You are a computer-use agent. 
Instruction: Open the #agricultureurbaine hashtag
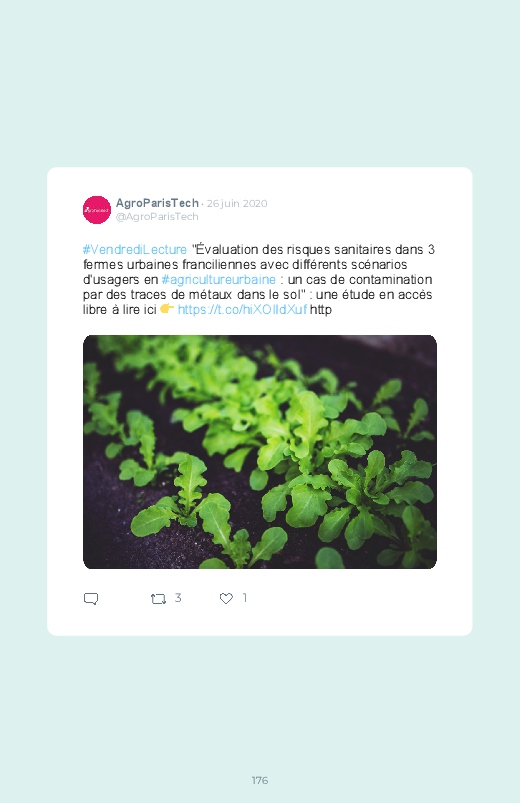pos(219,280)
